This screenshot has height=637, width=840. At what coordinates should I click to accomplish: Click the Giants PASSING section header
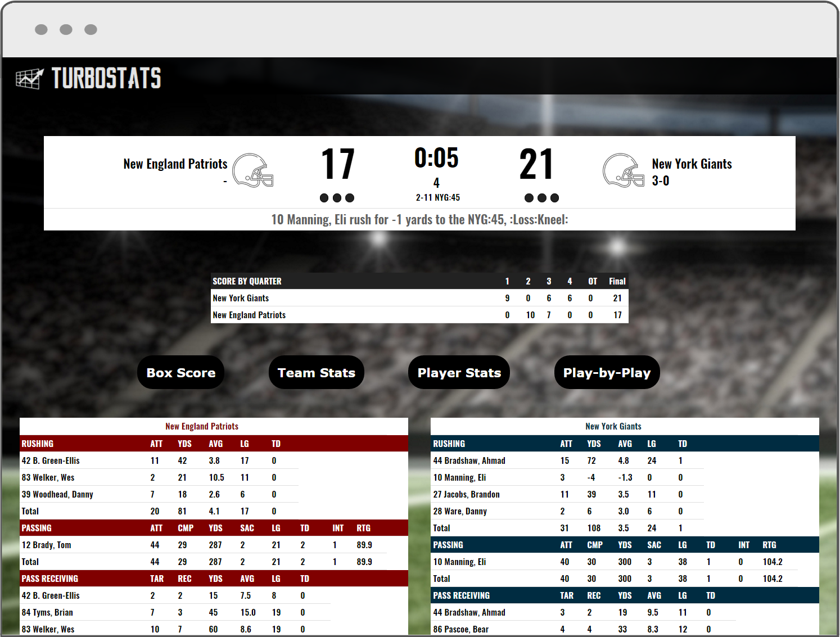coord(625,545)
